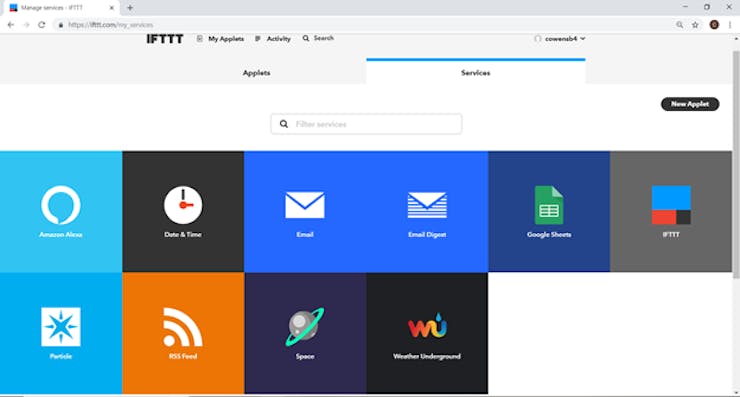Image resolution: width=740 pixels, height=397 pixels.
Task: Open the Particle service tile
Action: [61, 333]
